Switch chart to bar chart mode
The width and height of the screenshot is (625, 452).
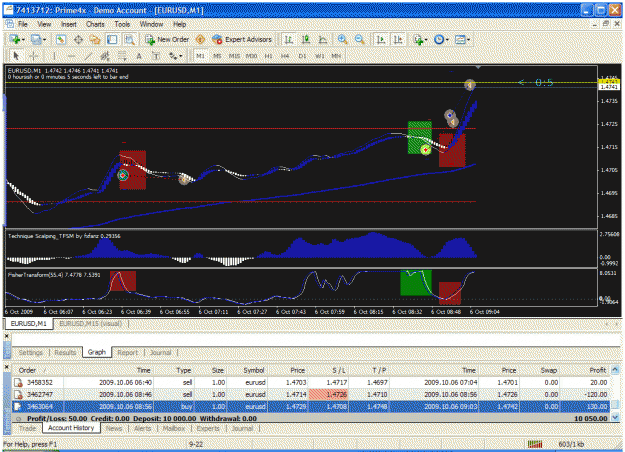288,39
